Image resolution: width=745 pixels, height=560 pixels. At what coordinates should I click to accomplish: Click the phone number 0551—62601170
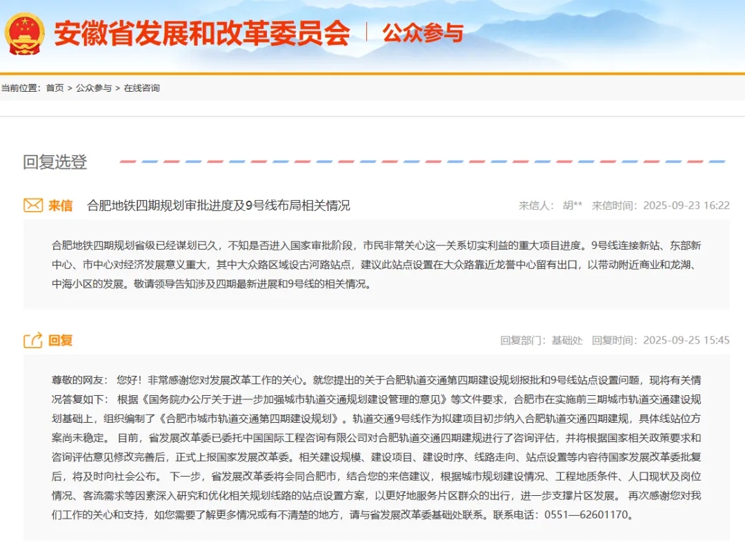point(588,515)
